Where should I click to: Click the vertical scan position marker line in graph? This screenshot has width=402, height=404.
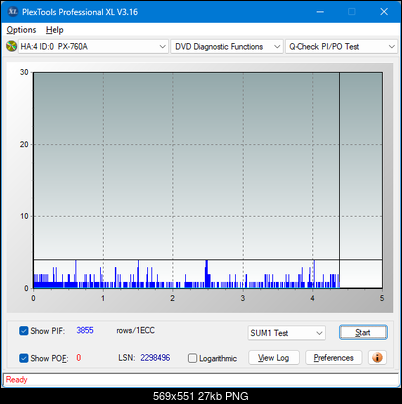(339, 180)
